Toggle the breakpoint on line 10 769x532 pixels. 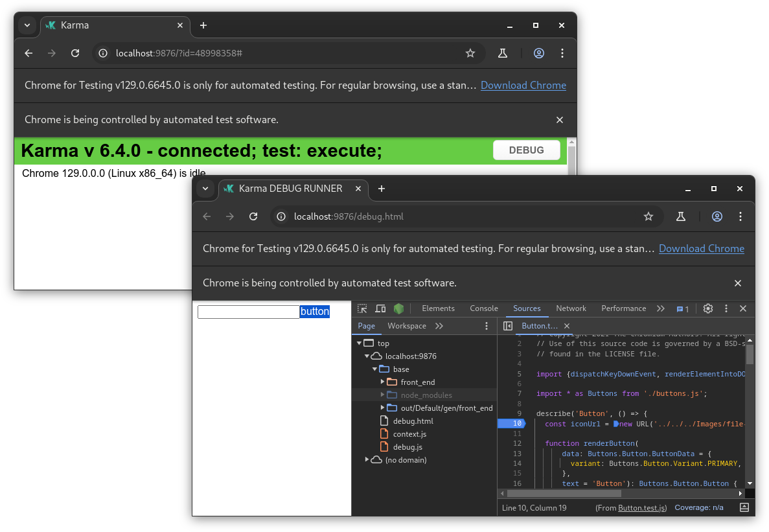[511, 424]
